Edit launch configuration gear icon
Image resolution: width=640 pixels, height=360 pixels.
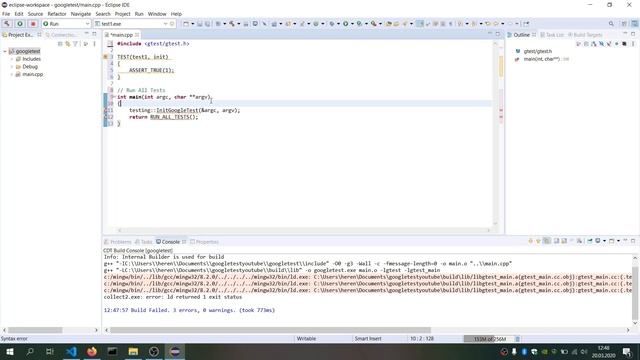pos(172,24)
